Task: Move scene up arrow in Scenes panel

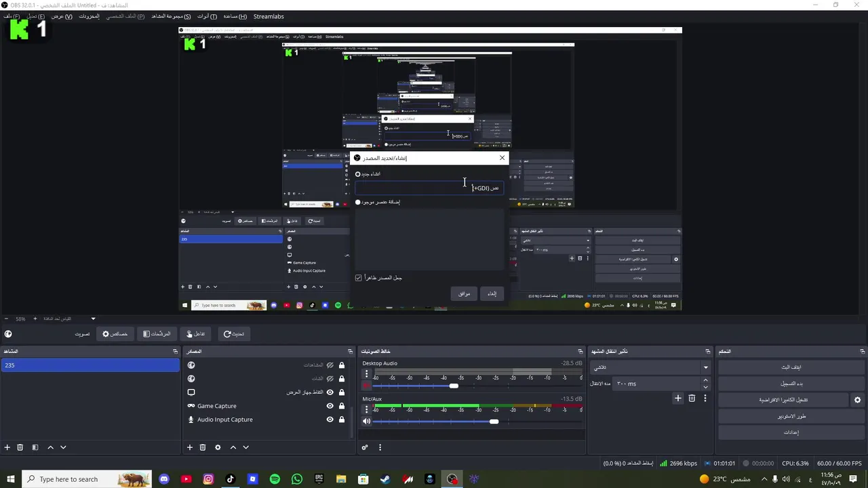Action: pyautogui.click(x=50, y=447)
